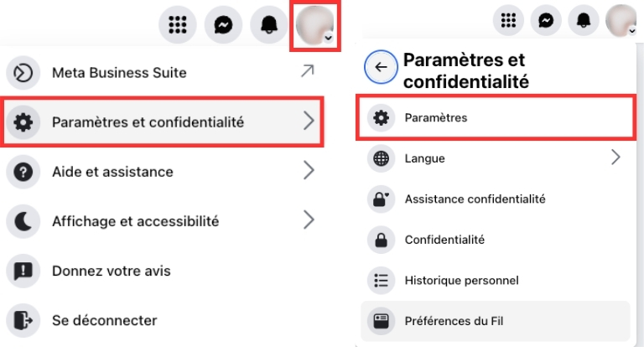Expand Affichage et accessibilité chevron
Image resolution: width=644 pixels, height=362 pixels.
pyautogui.click(x=309, y=221)
